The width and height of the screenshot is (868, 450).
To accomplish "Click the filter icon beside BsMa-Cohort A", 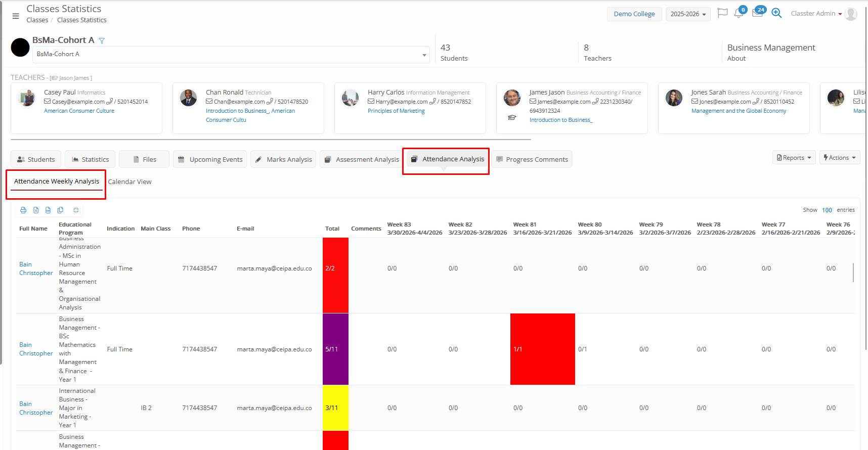I will [x=102, y=40].
